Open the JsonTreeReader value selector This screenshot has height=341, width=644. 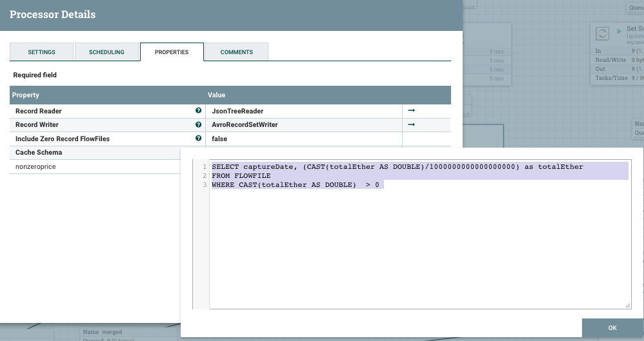tap(303, 112)
